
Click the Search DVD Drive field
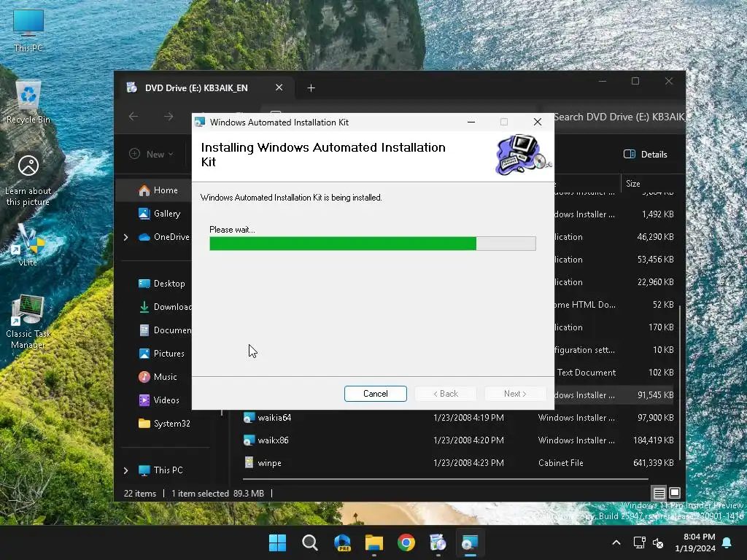point(618,117)
